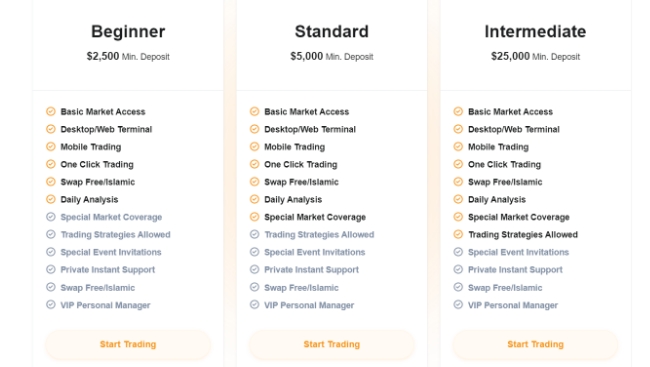Click gray check icon beside Beginner VIP Personal Manager
The height and width of the screenshot is (367, 650).
point(51,305)
